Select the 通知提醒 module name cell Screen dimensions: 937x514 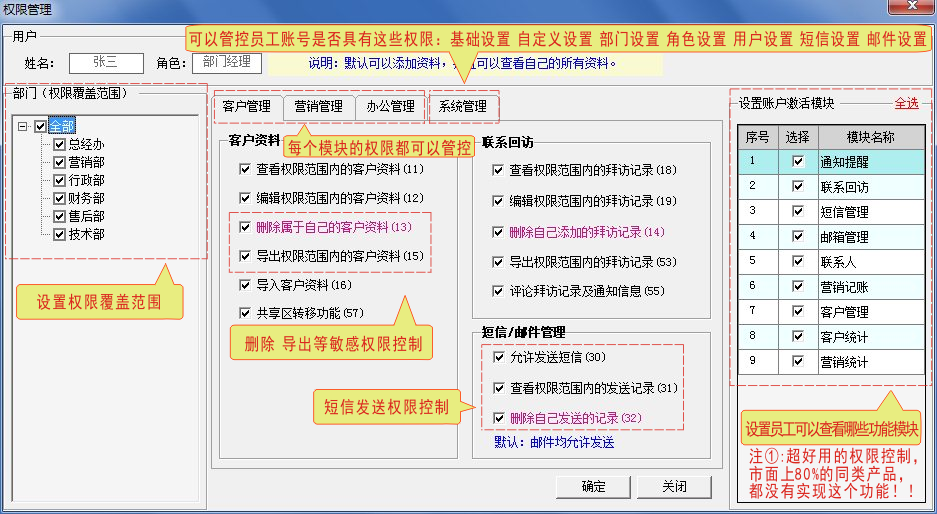click(x=871, y=162)
